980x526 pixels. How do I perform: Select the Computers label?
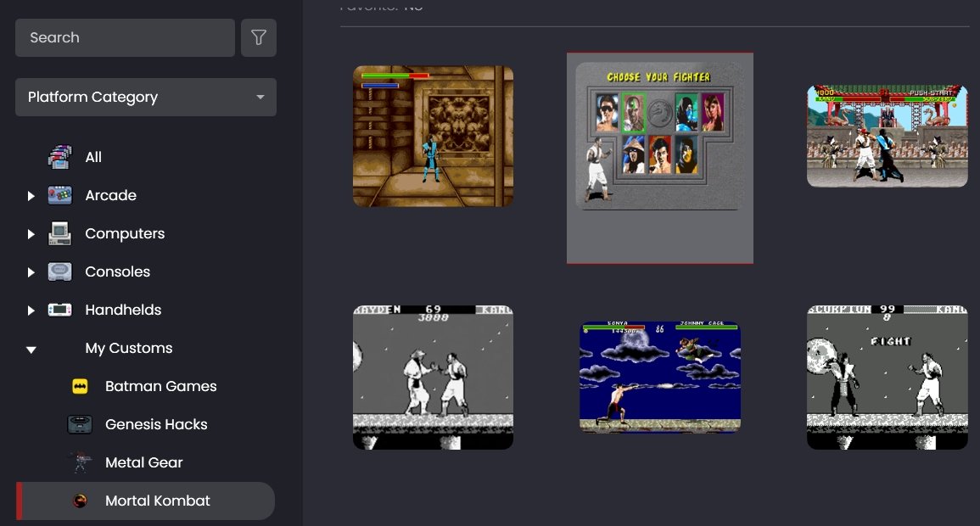[125, 233]
